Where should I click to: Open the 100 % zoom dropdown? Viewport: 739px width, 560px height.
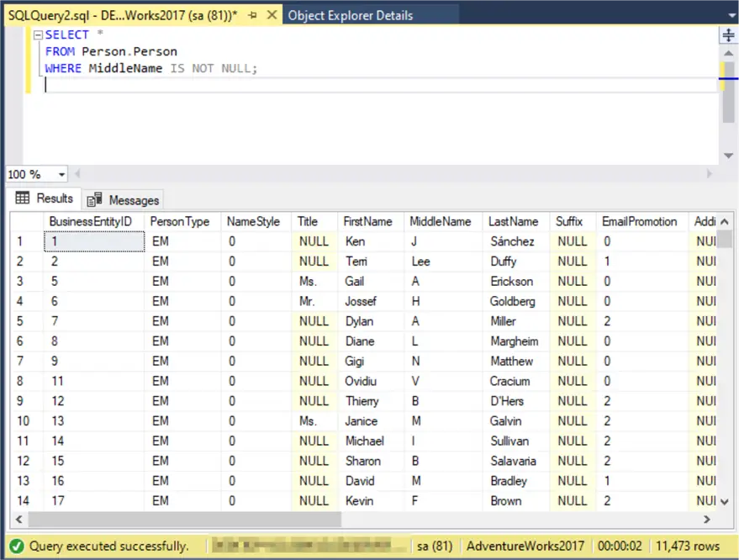pos(62,175)
